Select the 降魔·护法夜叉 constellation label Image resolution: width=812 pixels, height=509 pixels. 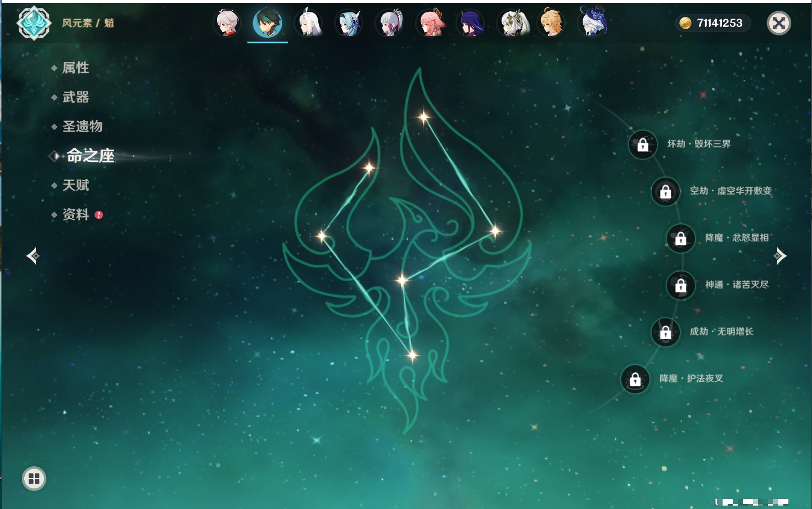tap(691, 379)
